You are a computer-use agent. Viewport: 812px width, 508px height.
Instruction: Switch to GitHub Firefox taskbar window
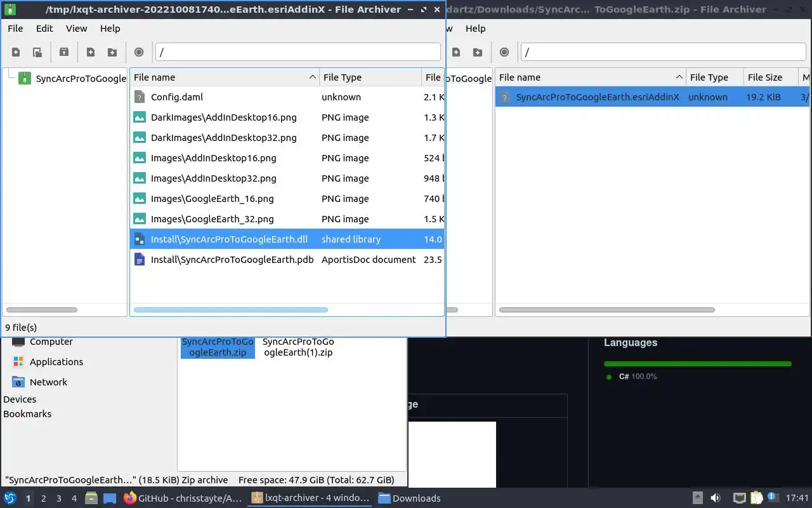coord(183,498)
